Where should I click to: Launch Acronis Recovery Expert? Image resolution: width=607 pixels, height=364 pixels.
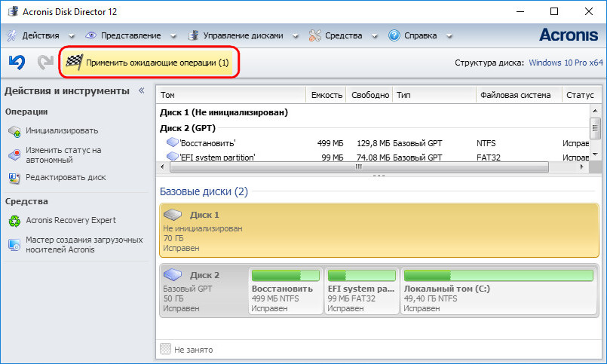click(x=71, y=220)
